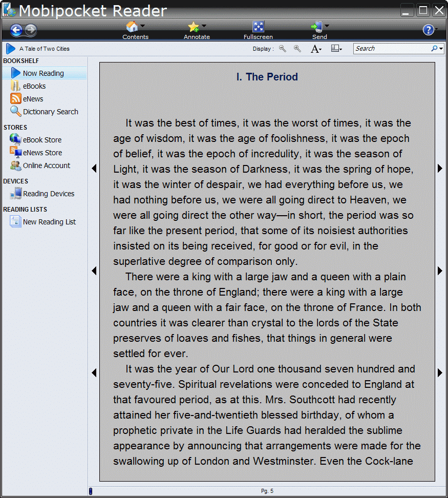Click the BOOKSHELF section header
The width and height of the screenshot is (448, 498).
[x=21, y=60]
